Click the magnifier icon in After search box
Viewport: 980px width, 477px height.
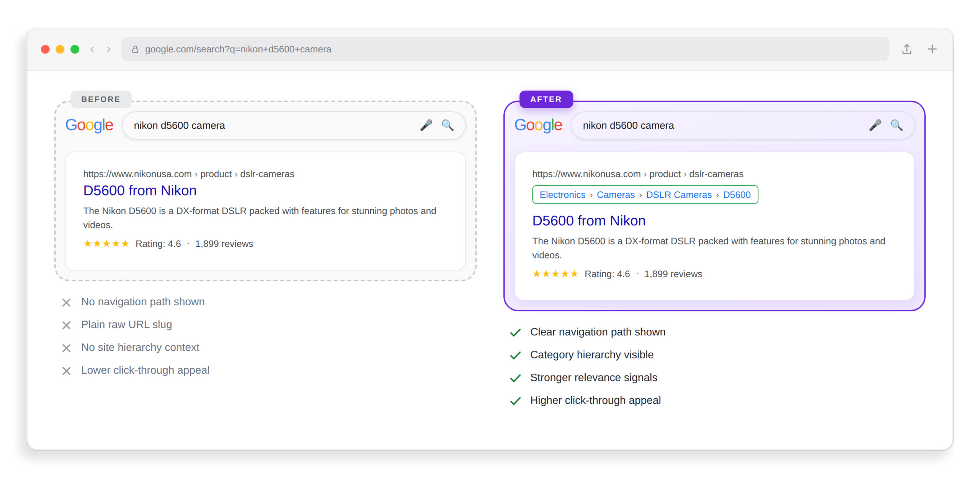pos(897,125)
